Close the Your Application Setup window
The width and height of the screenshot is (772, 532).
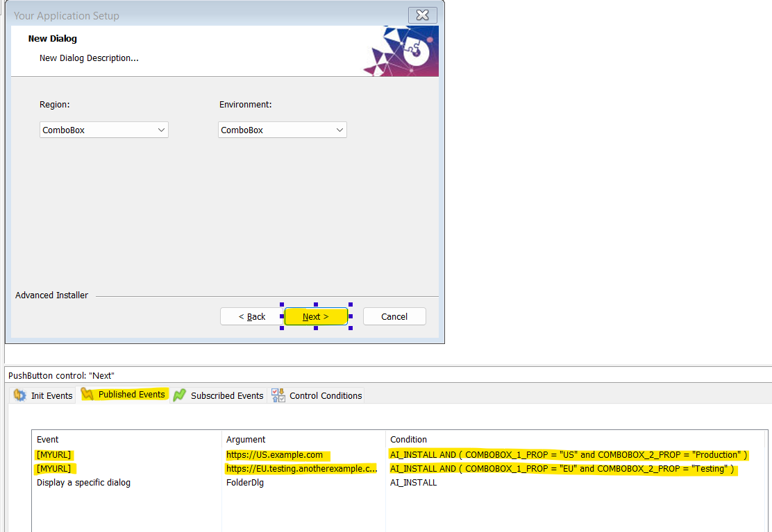[422, 15]
